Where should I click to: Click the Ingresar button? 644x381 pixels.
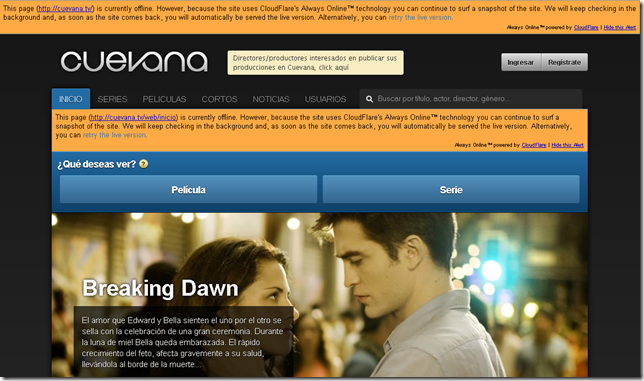521,62
